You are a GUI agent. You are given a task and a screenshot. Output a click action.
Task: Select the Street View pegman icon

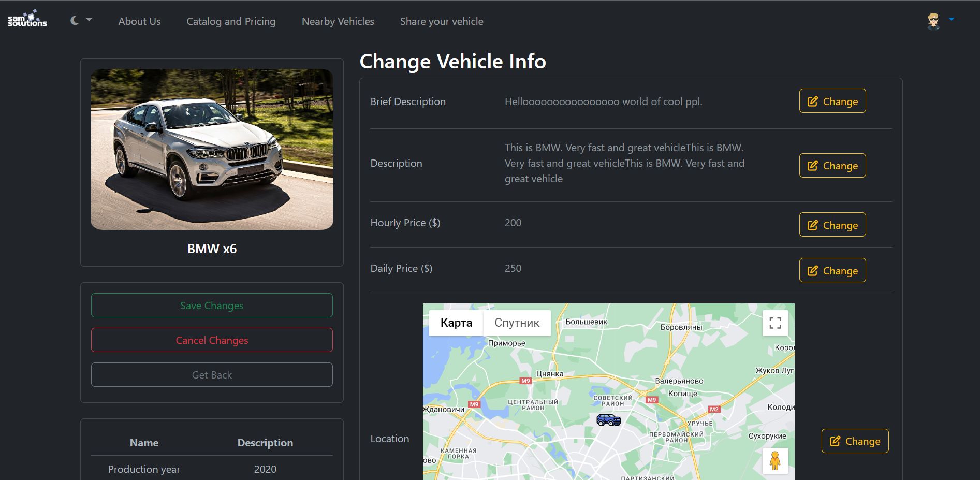click(x=775, y=460)
